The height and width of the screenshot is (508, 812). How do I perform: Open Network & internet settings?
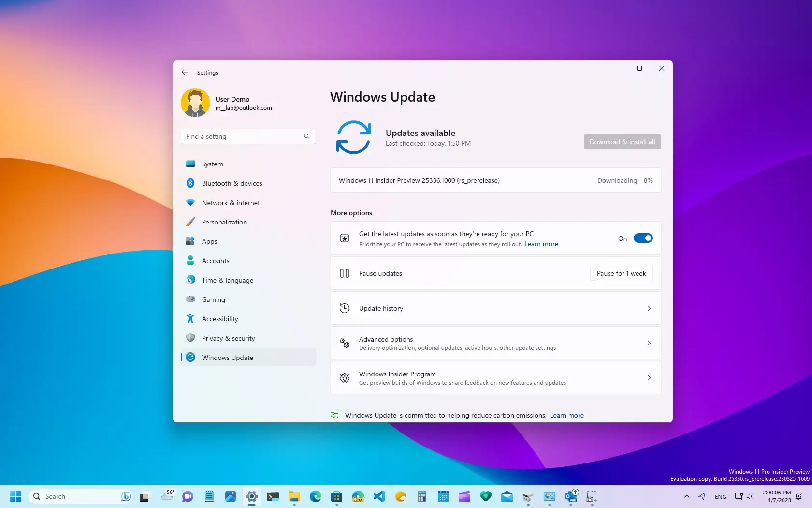231,203
